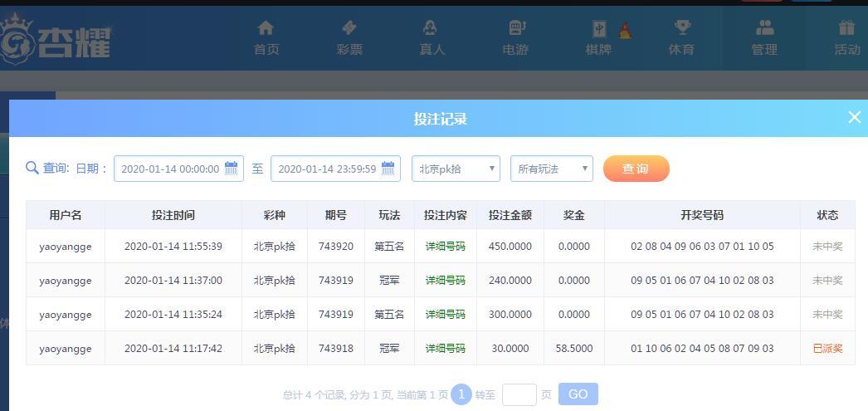Click the live dealer icon above 真人

(x=430, y=27)
